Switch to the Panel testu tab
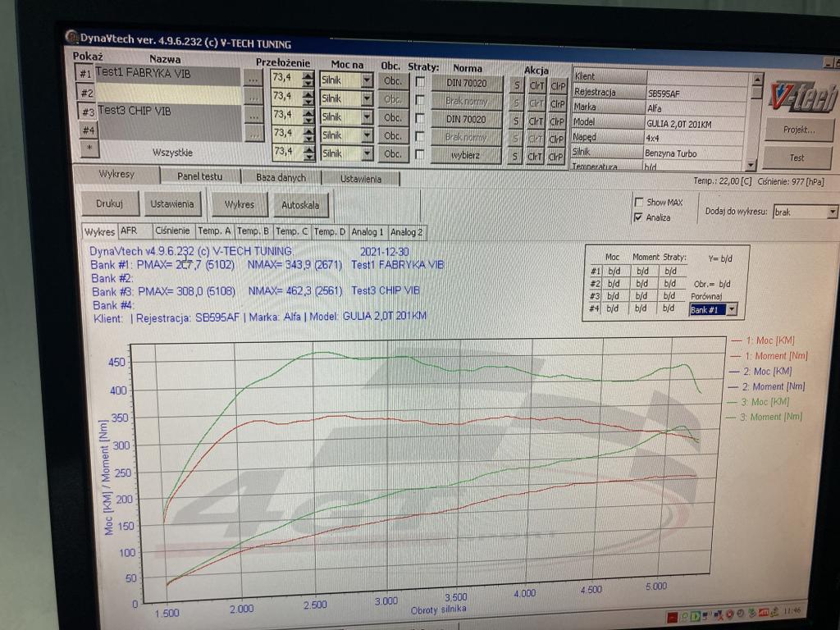The width and height of the screenshot is (840, 630). [x=200, y=176]
